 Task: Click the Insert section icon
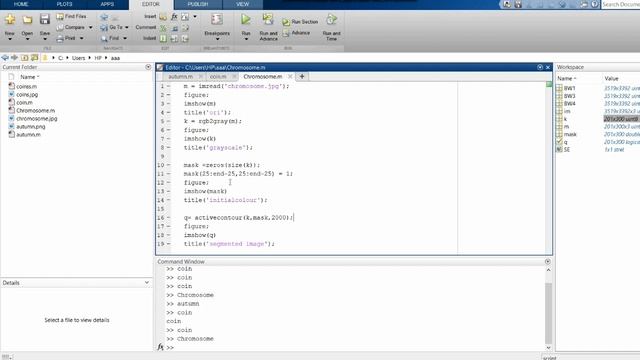click(x=163, y=17)
